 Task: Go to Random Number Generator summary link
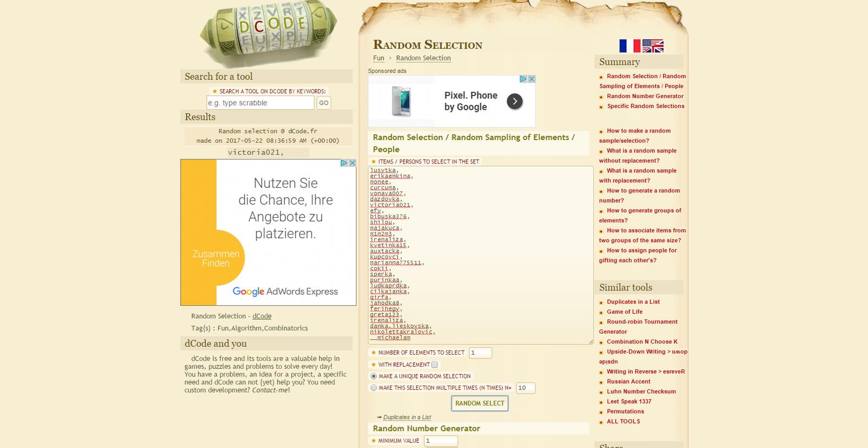644,96
